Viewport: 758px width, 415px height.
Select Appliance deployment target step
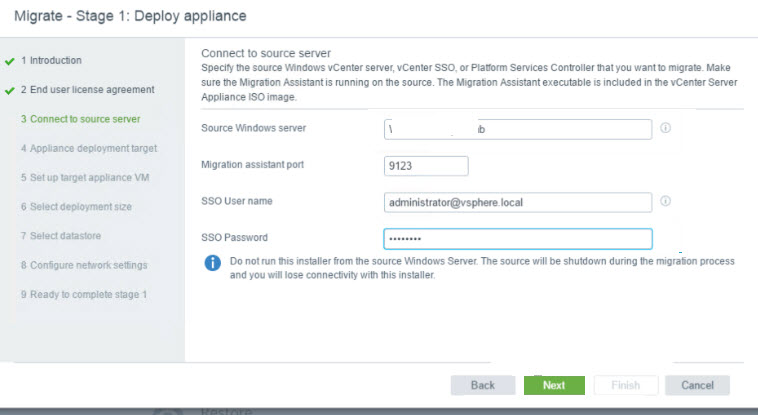coord(88,148)
